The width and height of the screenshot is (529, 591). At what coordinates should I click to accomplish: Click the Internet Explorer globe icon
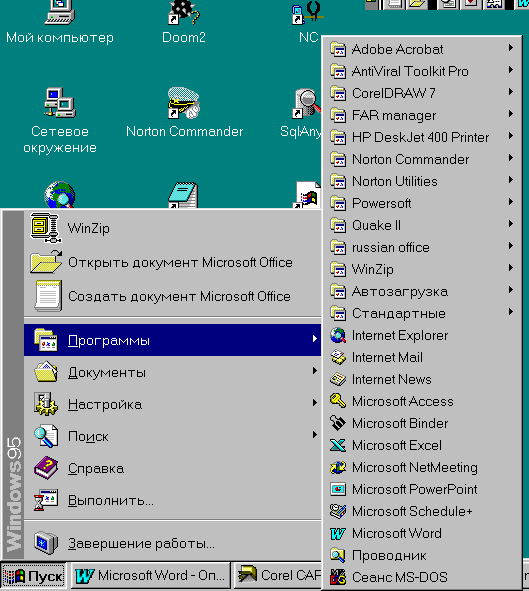tap(338, 335)
